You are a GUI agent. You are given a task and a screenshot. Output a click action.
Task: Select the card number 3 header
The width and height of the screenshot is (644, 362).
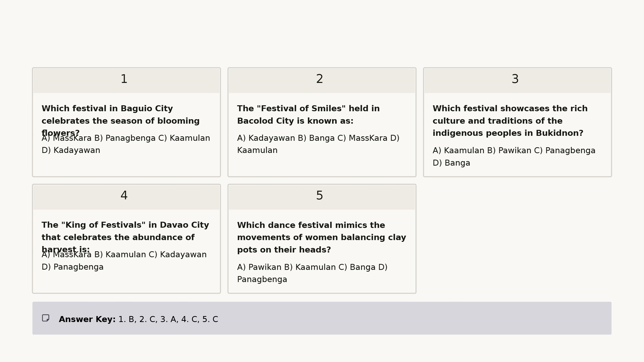point(517,81)
